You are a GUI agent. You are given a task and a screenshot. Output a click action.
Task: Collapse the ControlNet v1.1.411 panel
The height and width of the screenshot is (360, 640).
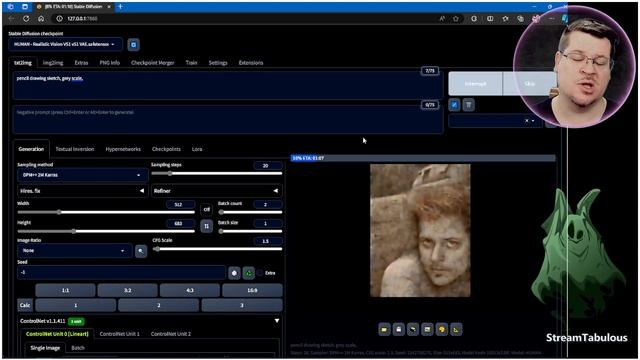(x=277, y=321)
